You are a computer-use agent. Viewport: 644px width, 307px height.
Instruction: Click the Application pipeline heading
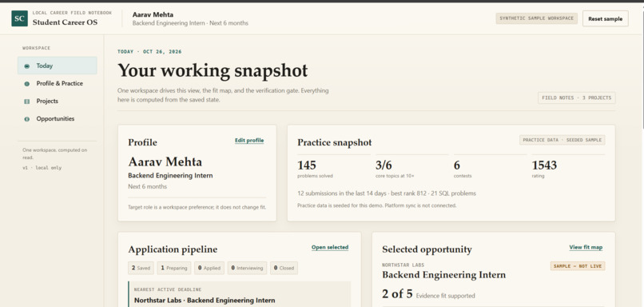coord(173,249)
